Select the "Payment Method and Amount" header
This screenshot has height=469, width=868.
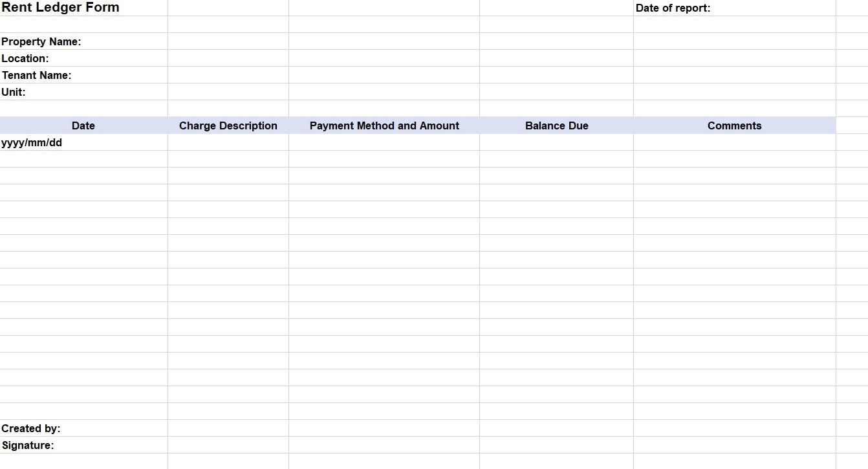385,125
